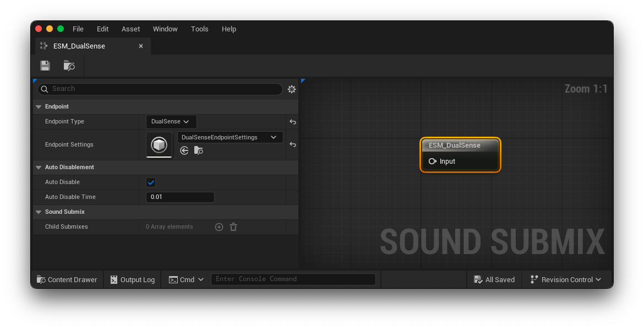Open details panel settings gear

[292, 89]
